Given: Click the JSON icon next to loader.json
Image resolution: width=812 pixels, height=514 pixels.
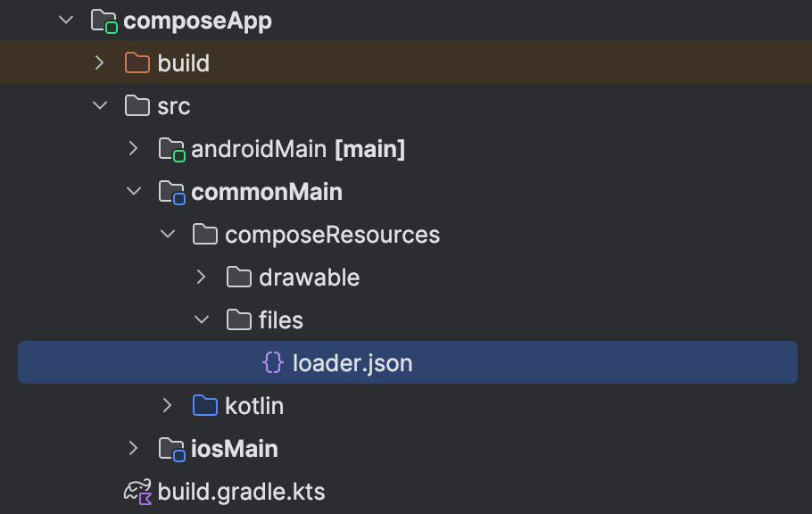Looking at the screenshot, I should coord(275,362).
